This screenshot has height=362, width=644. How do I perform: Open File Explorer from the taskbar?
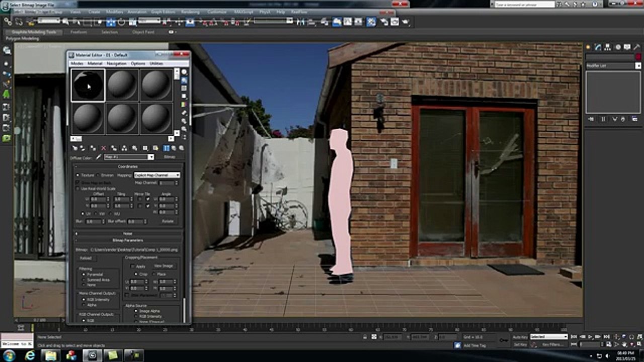pos(51,355)
